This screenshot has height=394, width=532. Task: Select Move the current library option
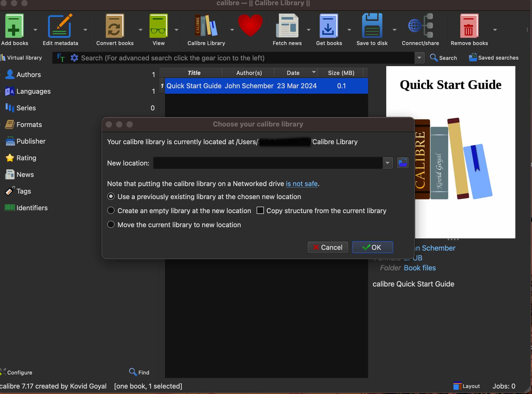tap(111, 225)
